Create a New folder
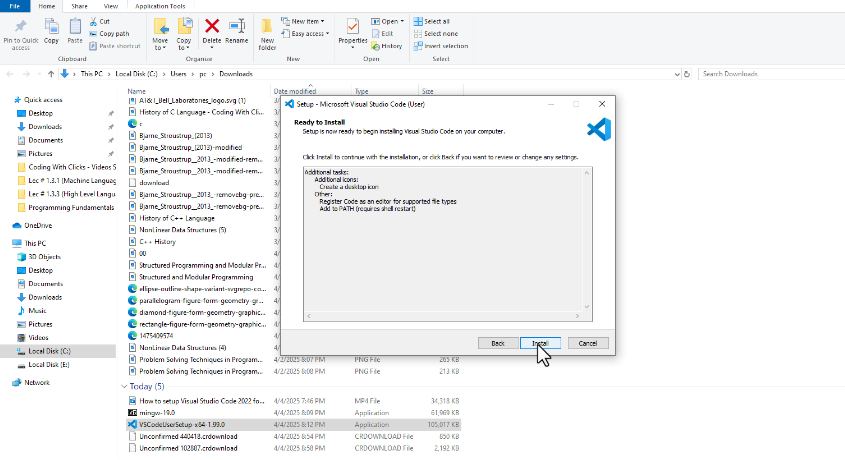This screenshot has width=845, height=460. pyautogui.click(x=267, y=34)
